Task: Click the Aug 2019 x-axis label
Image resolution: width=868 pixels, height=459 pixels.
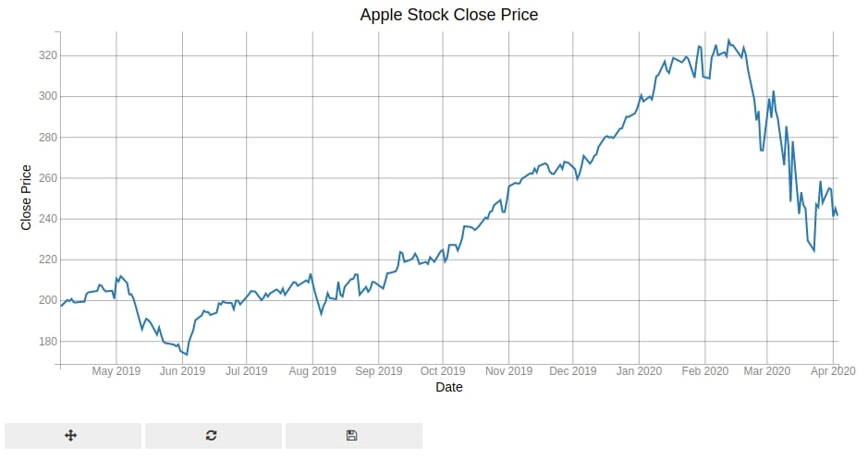Action: tap(312, 371)
